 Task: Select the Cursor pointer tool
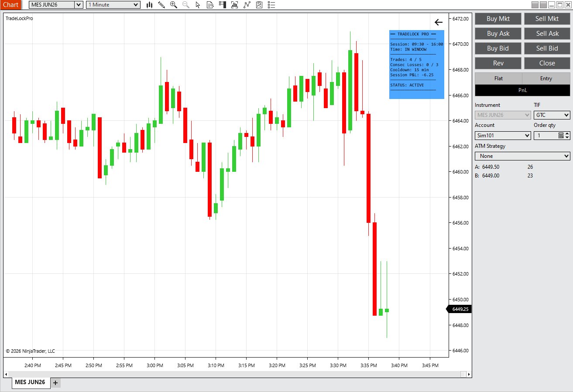pyautogui.click(x=198, y=5)
